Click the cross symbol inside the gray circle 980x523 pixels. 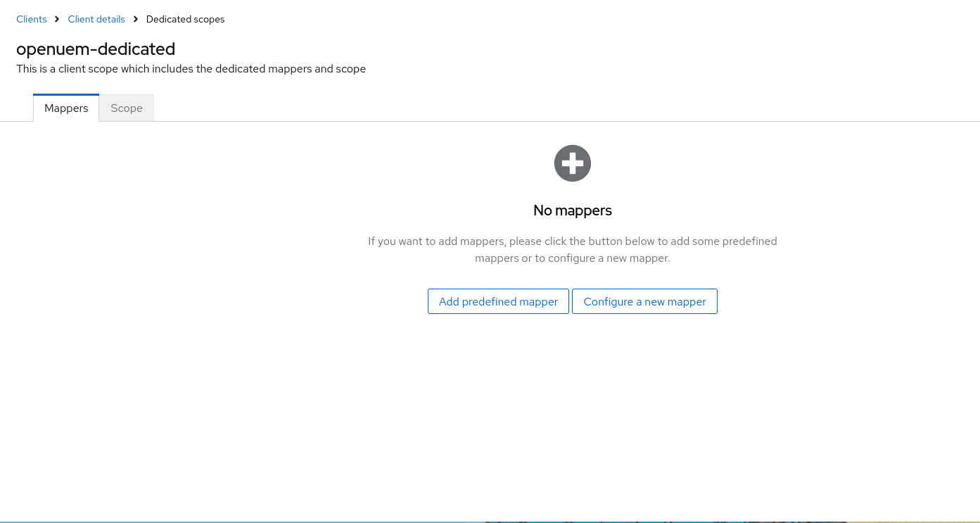click(572, 163)
